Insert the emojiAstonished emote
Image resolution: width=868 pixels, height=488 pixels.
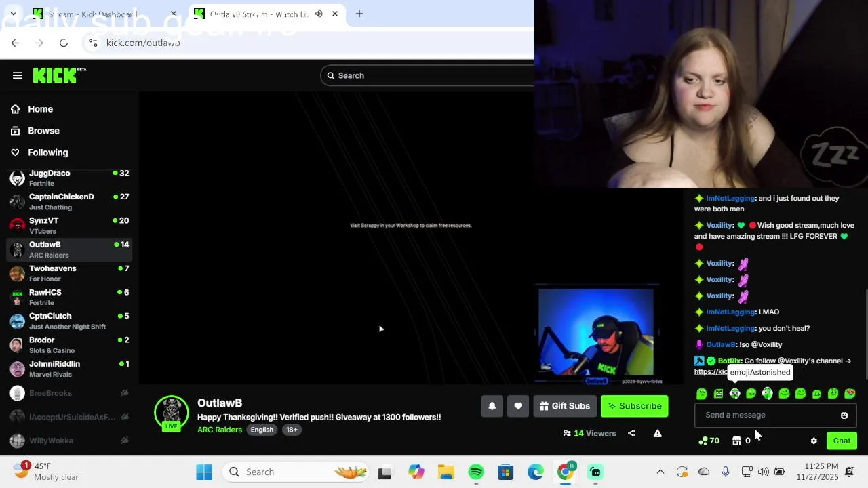pos(734,393)
